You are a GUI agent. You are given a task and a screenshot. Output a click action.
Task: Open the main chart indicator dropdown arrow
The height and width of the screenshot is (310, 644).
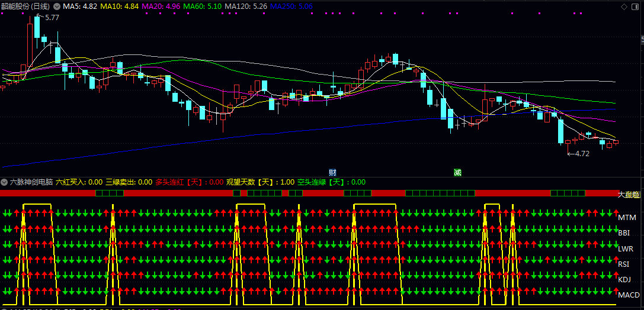56,7
